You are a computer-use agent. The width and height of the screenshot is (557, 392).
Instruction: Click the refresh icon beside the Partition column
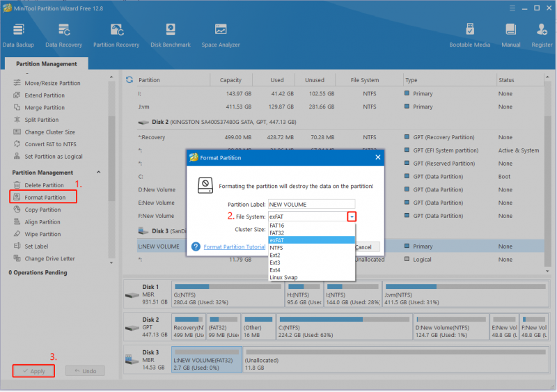click(x=130, y=80)
